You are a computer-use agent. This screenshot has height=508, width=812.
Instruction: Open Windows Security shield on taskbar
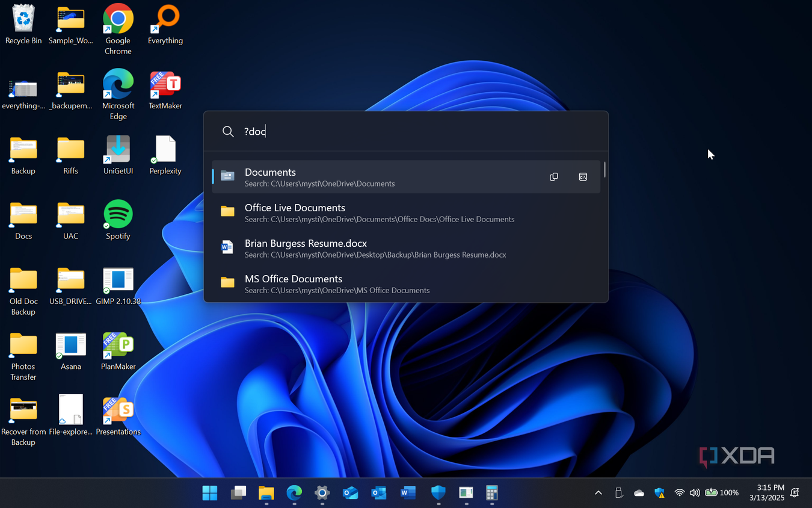(438, 493)
